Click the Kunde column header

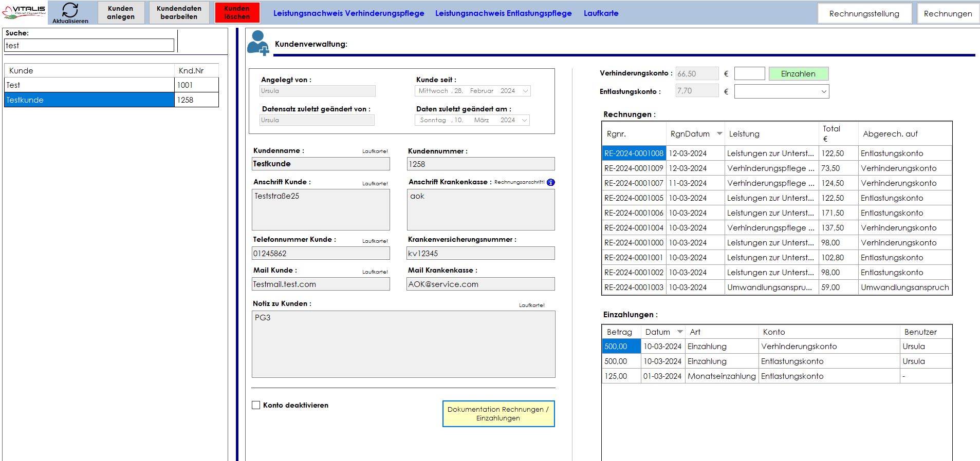click(89, 71)
